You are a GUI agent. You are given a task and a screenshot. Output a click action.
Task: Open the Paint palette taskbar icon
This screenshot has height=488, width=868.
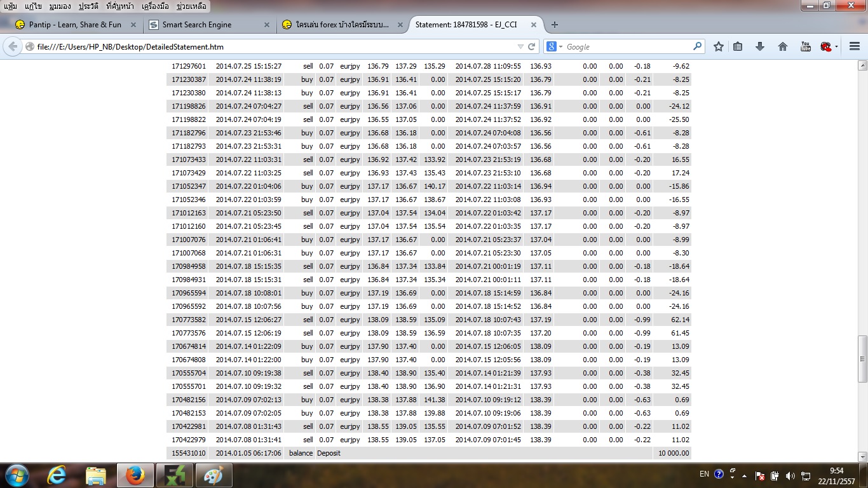point(214,475)
